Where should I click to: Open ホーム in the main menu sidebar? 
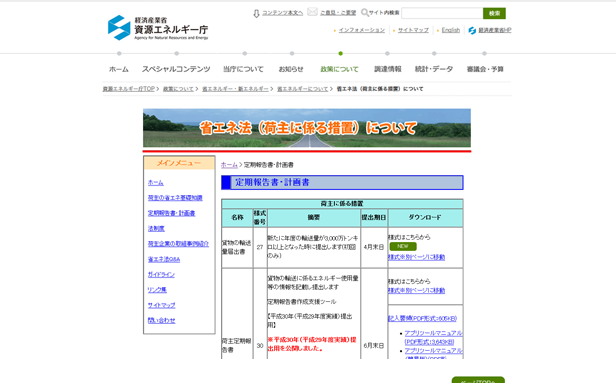click(156, 183)
